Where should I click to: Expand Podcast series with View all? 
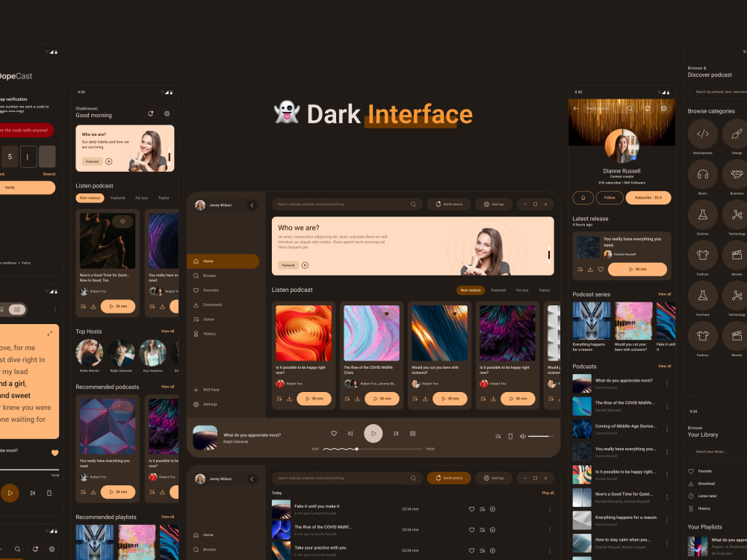(x=665, y=294)
